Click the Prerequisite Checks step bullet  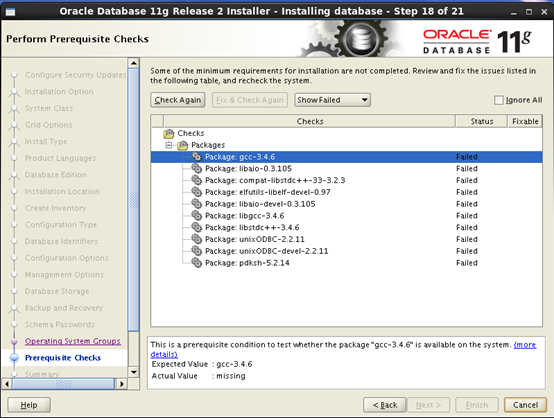[x=14, y=358]
